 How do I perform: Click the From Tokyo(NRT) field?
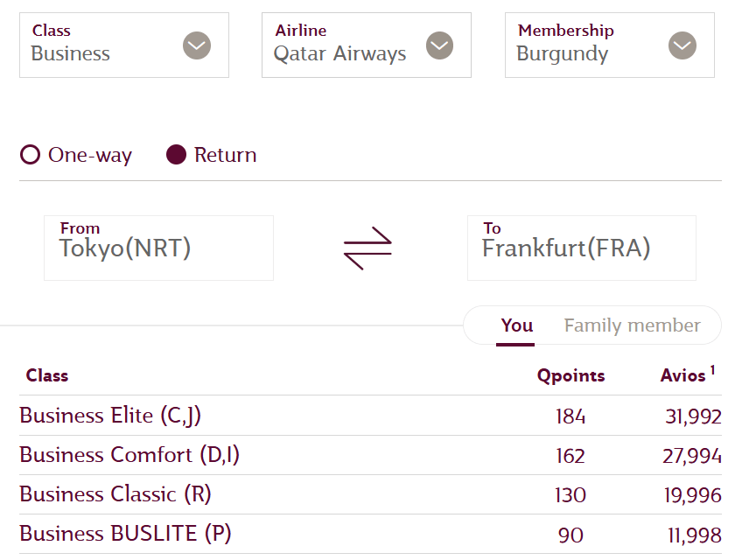tap(158, 248)
